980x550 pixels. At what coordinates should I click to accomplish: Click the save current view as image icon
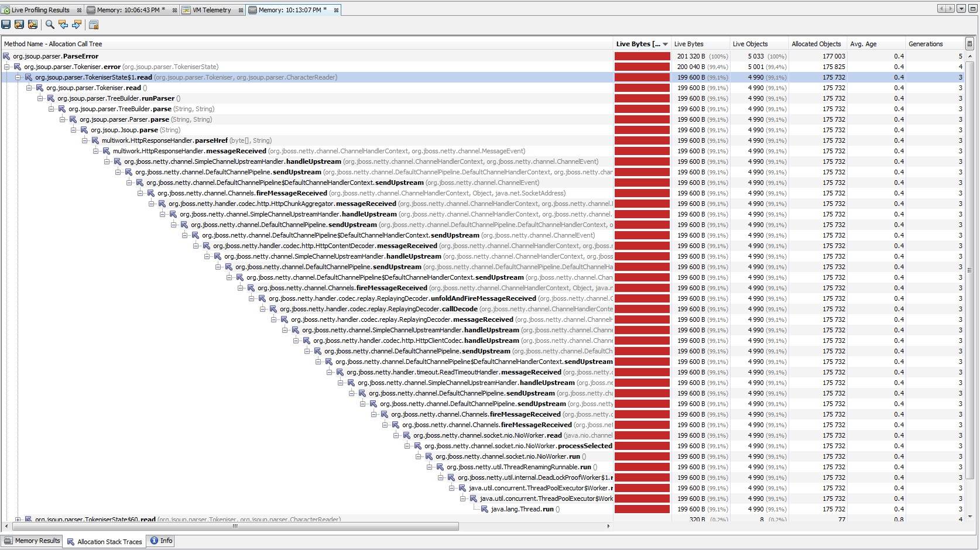[x=33, y=25]
